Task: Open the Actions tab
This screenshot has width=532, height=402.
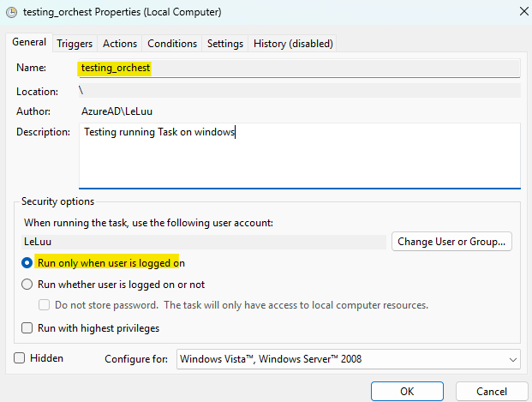Action: (x=120, y=44)
